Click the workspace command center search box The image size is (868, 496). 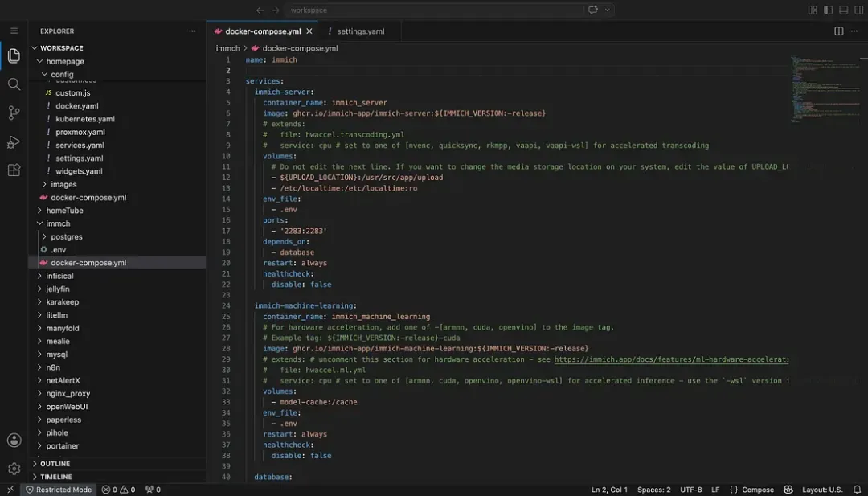[x=433, y=10]
